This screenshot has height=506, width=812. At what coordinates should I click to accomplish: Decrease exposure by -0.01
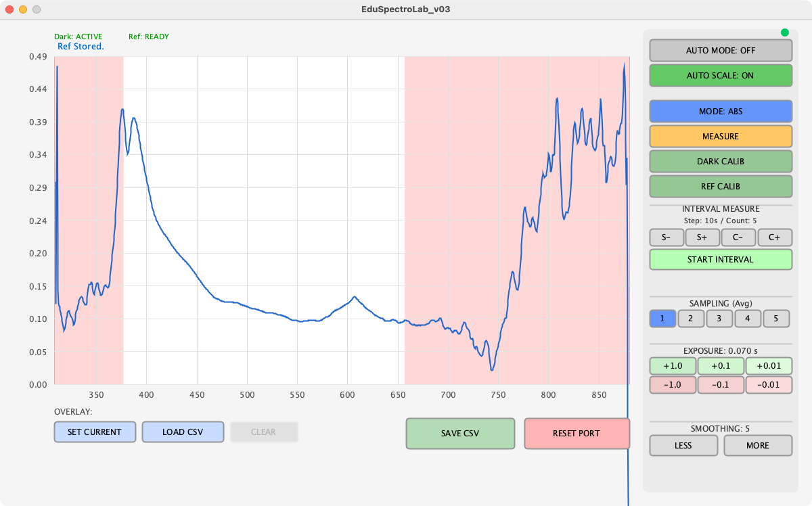pos(768,385)
